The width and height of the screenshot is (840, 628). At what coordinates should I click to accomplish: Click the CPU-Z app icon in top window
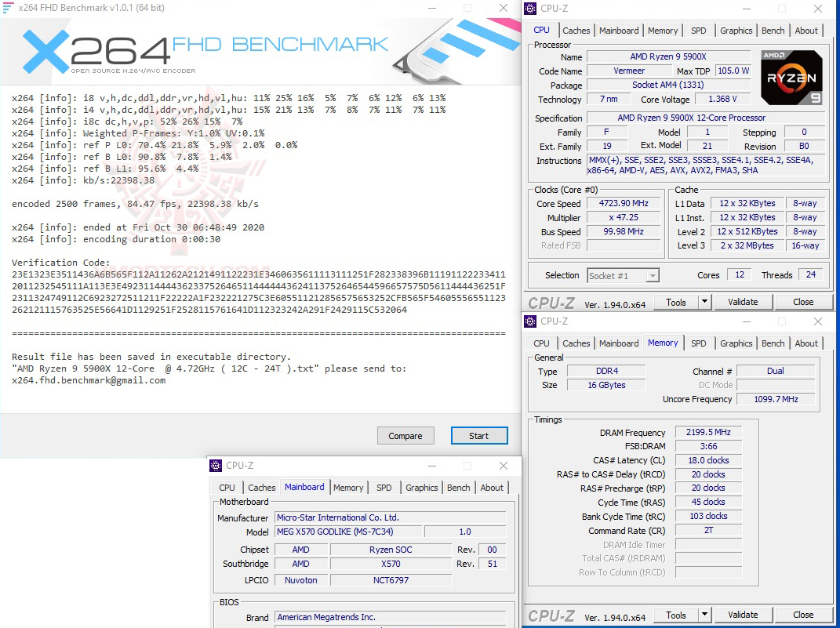(x=530, y=9)
